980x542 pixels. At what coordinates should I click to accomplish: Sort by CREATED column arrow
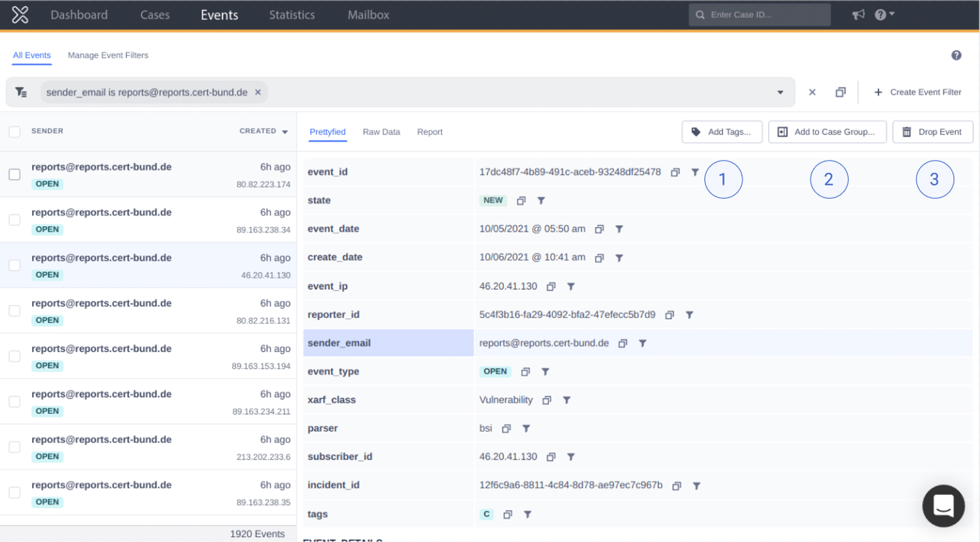point(285,131)
